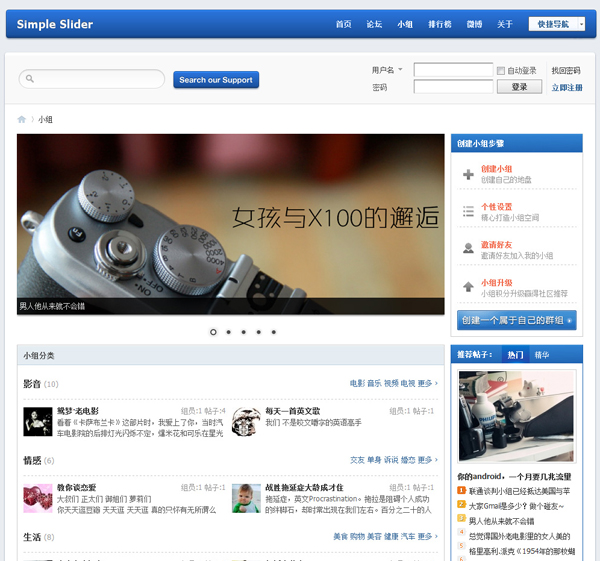Click the list icon beside 个性设置

[468, 211]
